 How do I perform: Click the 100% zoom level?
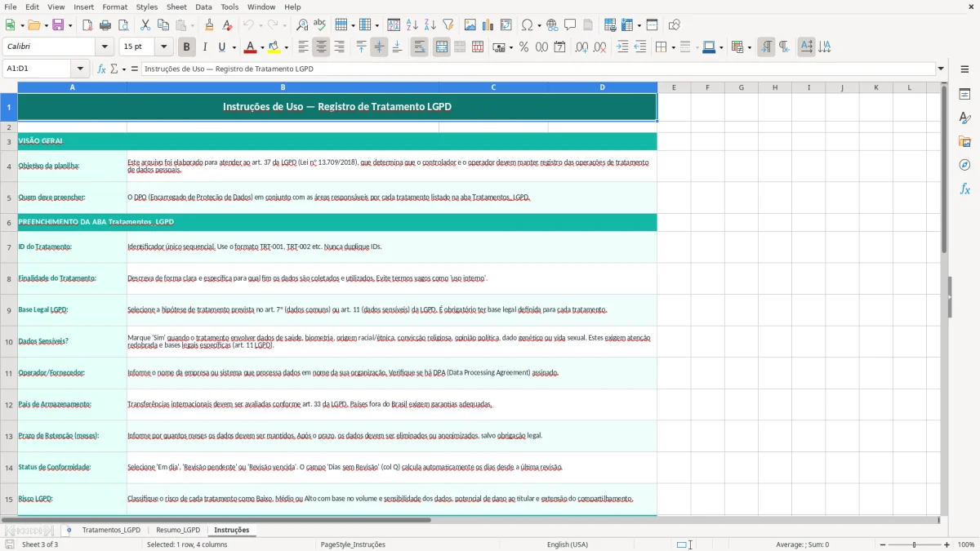966,544
